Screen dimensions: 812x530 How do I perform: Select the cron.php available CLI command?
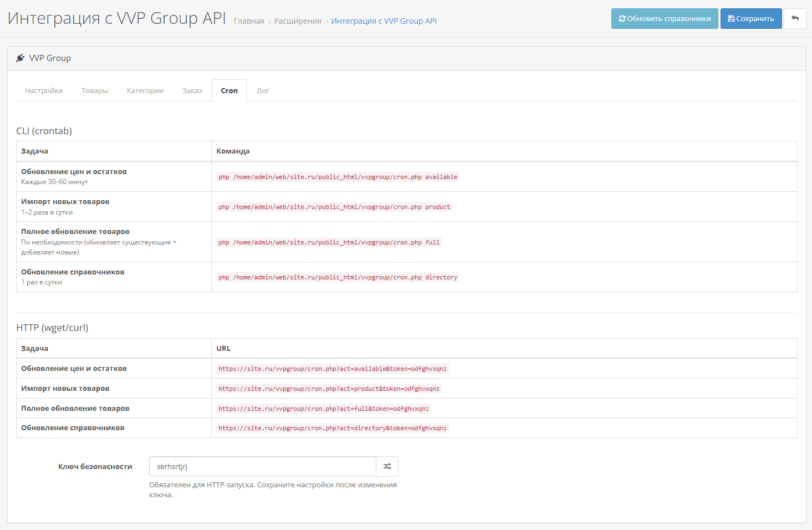coord(338,177)
